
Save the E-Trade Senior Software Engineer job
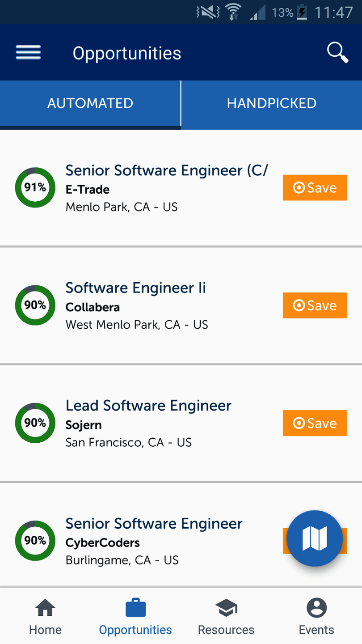[x=315, y=188]
